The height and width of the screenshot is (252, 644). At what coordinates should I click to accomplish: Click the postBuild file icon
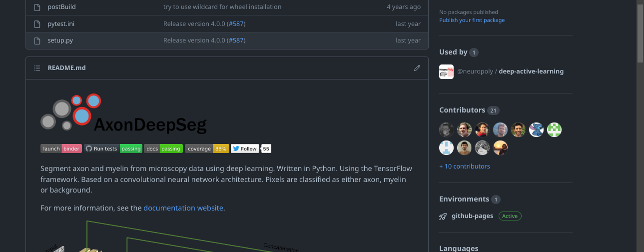(x=36, y=7)
